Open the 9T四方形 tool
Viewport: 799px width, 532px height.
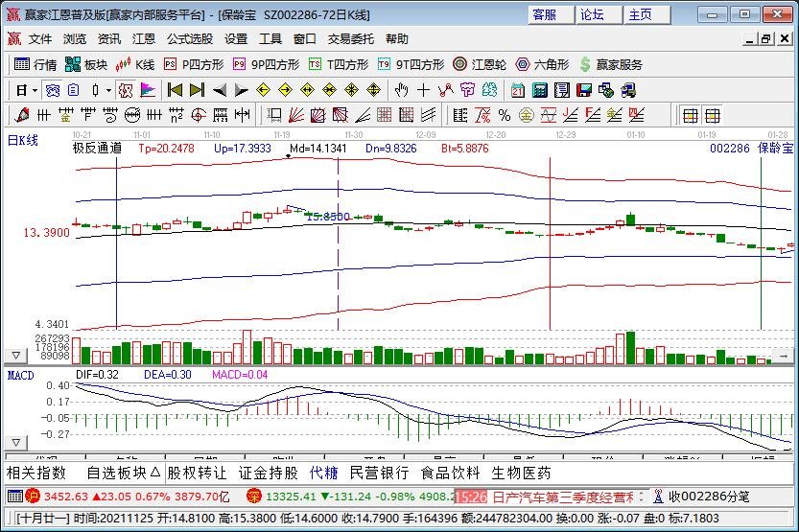pyautogui.click(x=411, y=64)
